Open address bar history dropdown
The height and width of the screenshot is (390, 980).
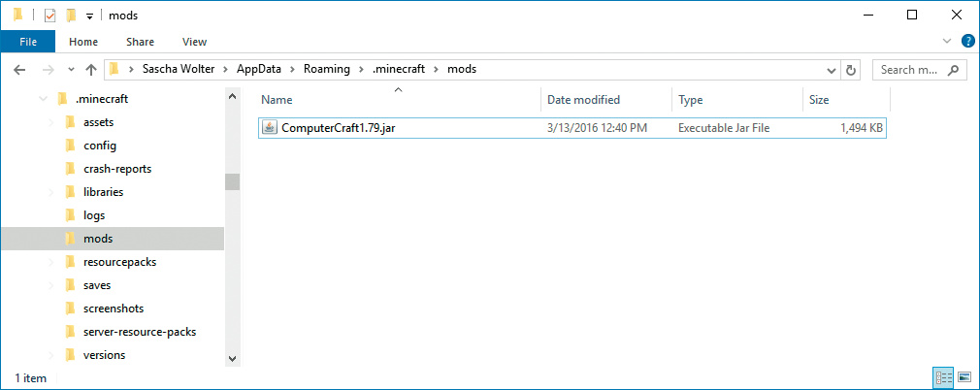point(832,70)
